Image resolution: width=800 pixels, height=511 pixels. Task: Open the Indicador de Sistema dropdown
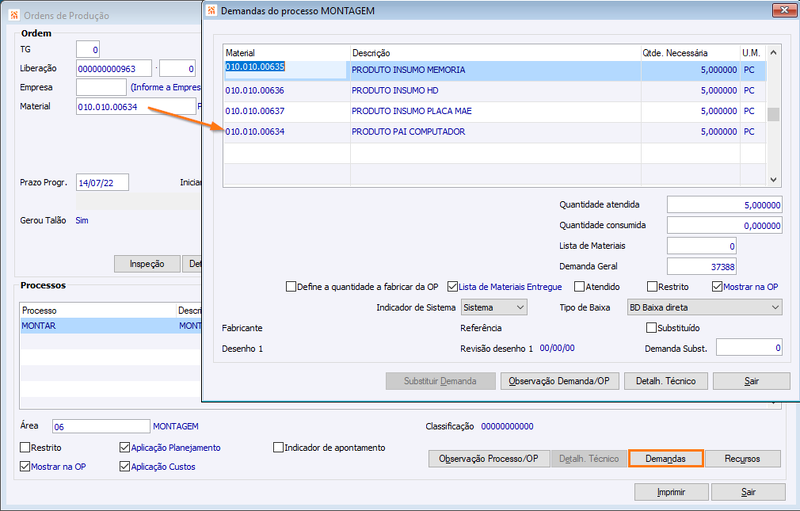494,308
